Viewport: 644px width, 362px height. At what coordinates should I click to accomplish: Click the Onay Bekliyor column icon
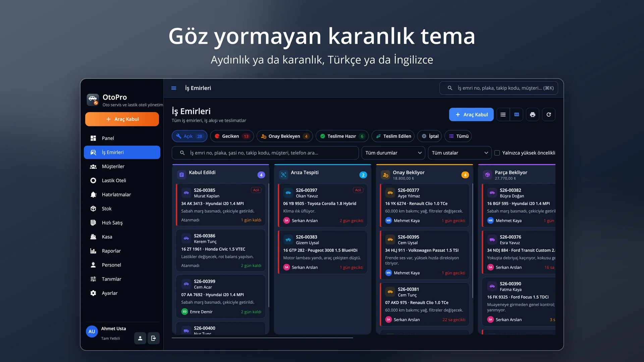click(385, 175)
